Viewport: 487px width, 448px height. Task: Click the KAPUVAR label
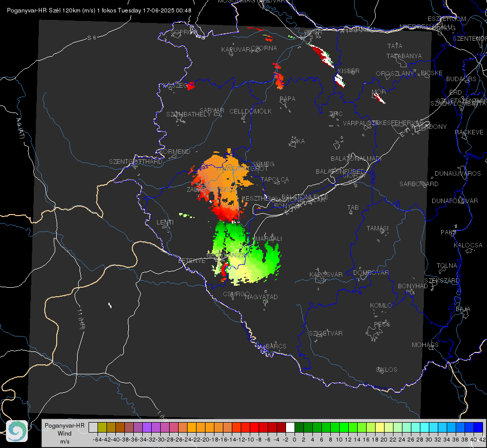(x=236, y=49)
